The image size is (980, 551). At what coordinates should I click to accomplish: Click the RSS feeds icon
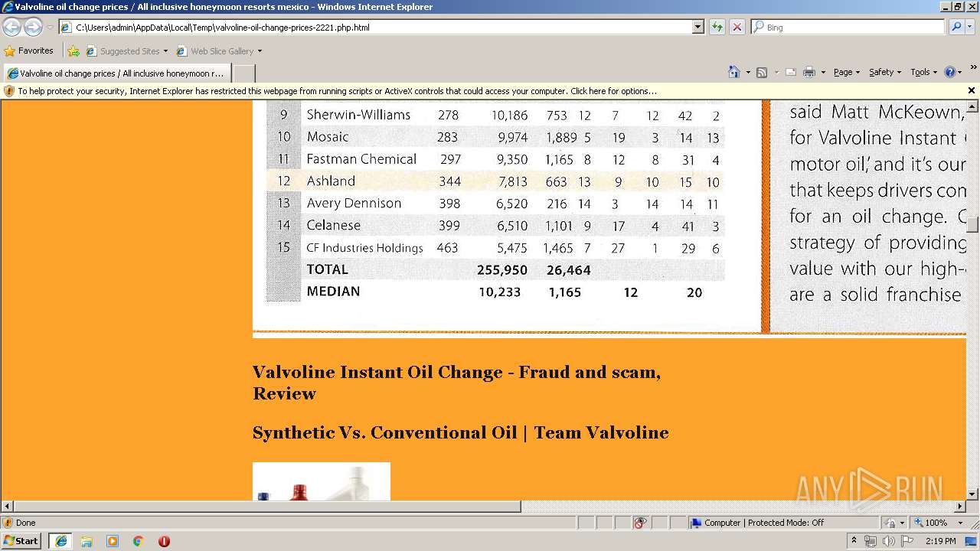point(762,72)
